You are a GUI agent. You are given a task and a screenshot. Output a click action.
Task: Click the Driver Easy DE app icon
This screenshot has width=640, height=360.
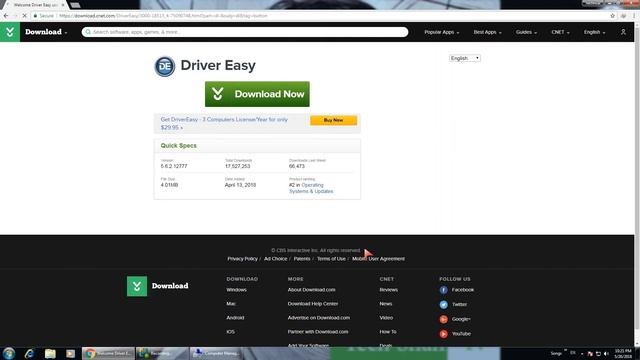(164, 66)
